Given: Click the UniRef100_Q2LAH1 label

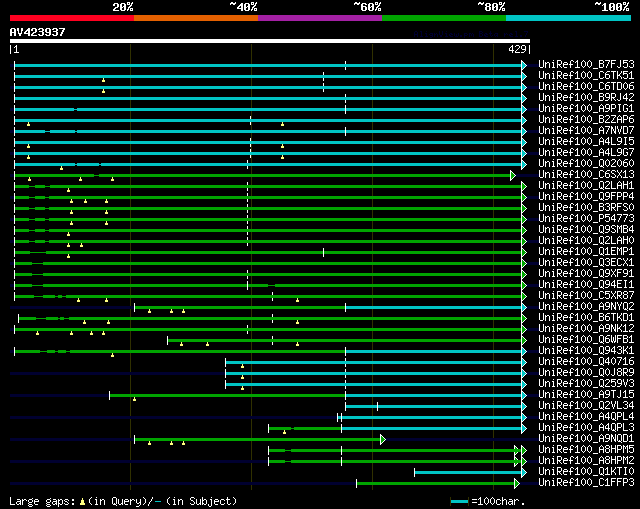Looking at the screenshot, I should pos(586,186).
